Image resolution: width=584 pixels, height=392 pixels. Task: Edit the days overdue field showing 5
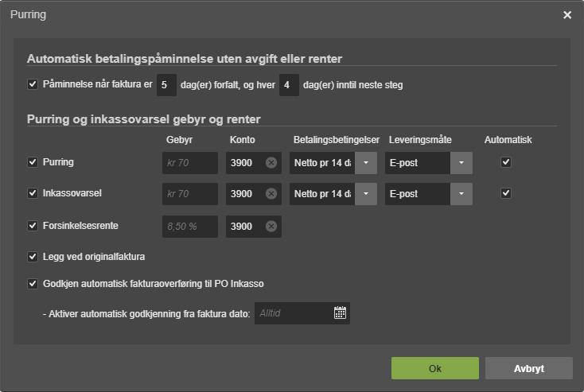click(x=166, y=85)
